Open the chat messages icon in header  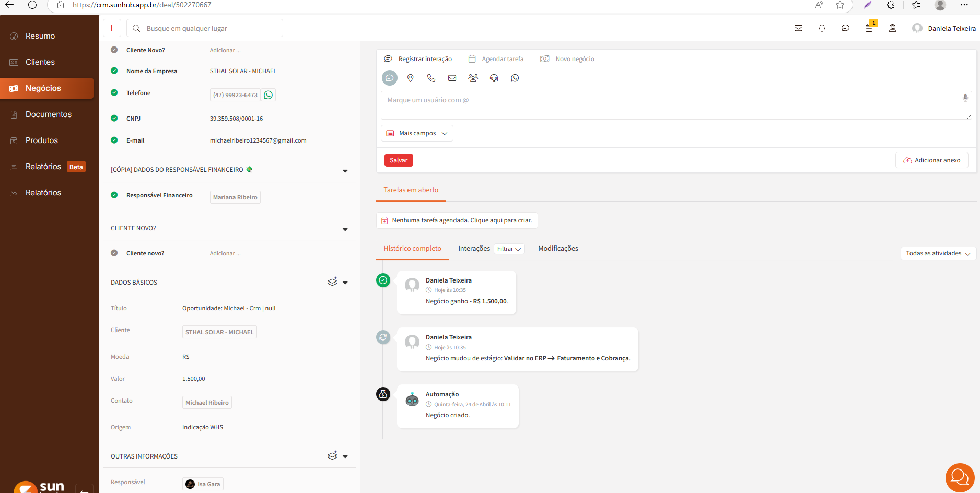845,28
